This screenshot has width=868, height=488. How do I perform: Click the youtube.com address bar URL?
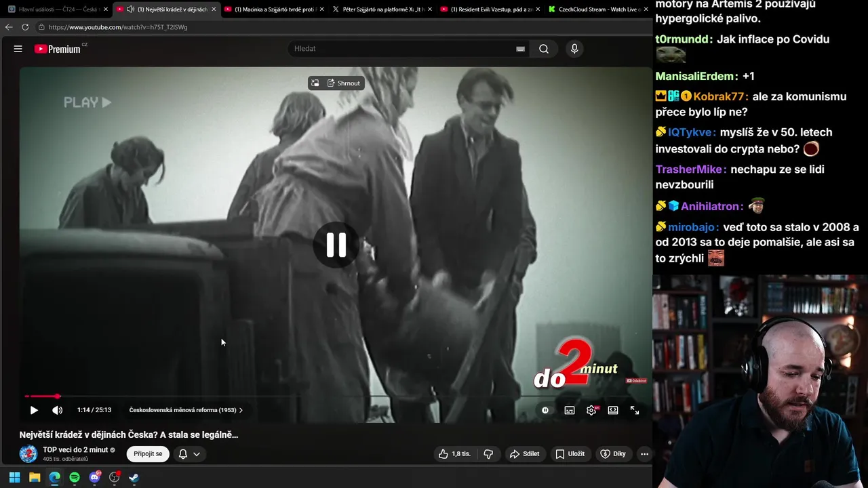click(x=118, y=27)
